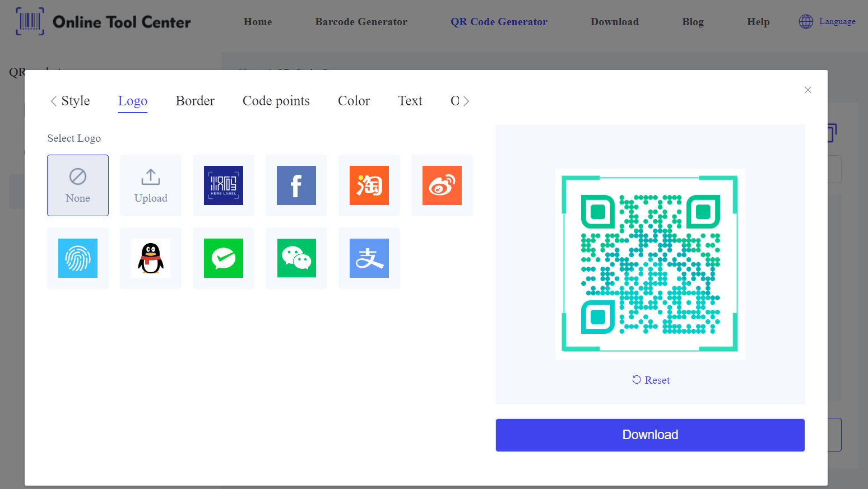Go to the Barcode Generator page

click(361, 22)
